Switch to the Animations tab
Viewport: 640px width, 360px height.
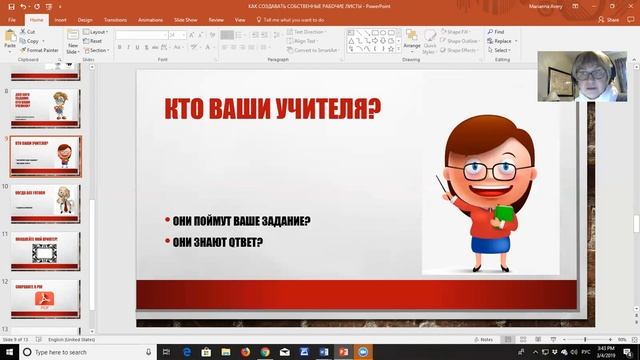point(150,20)
